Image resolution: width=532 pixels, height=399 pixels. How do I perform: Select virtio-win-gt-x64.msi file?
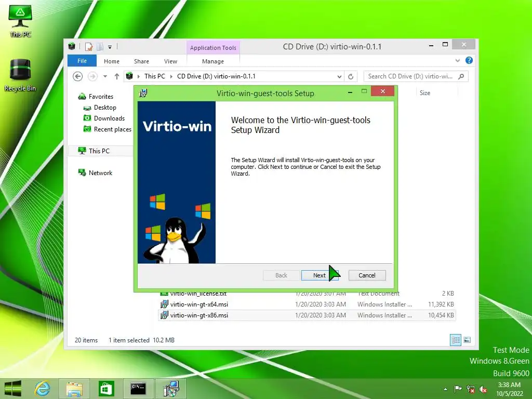pyautogui.click(x=199, y=304)
